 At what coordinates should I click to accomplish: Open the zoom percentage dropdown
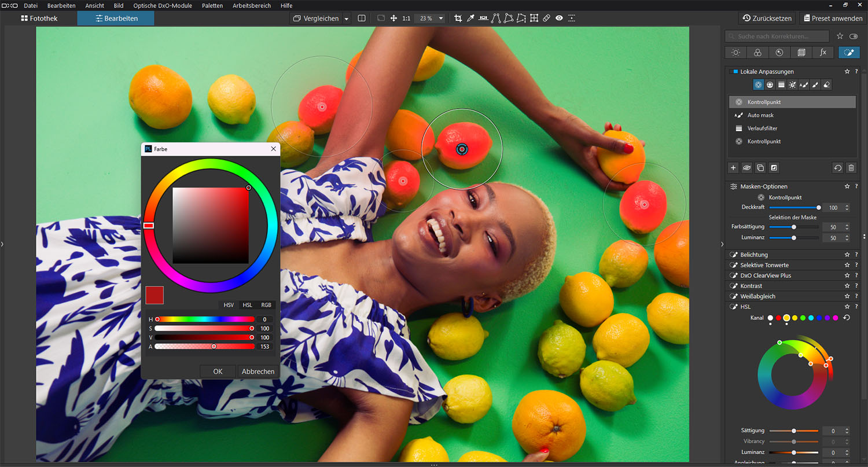coord(441,19)
